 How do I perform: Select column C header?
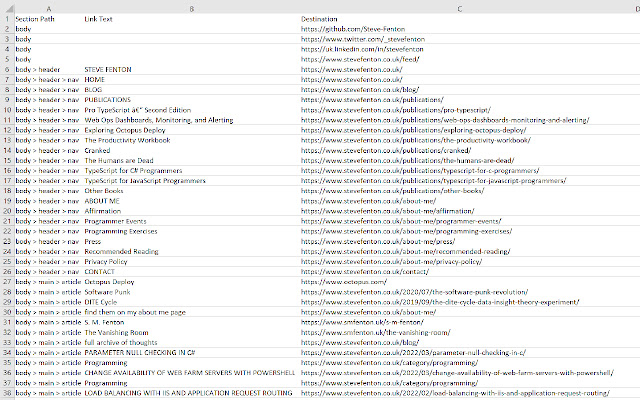pos(458,7)
